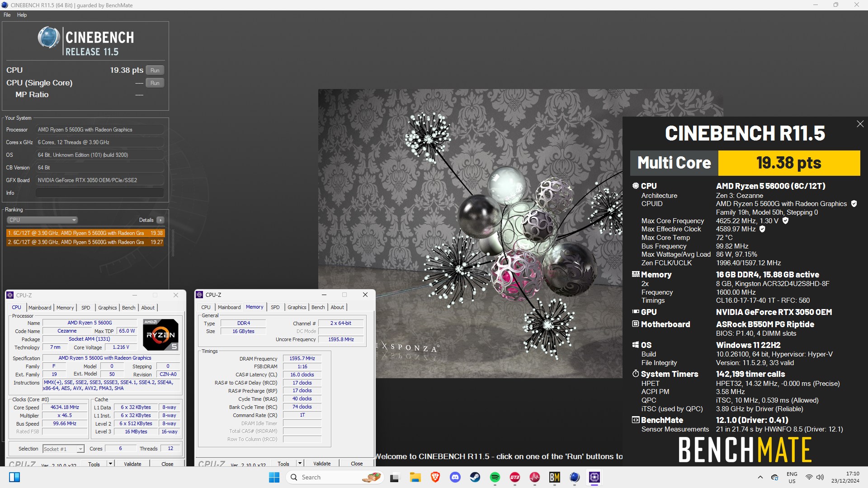Screen dimensions: 868x488
Task: Click the left CPU-Z title bar icon
Action: [10, 295]
